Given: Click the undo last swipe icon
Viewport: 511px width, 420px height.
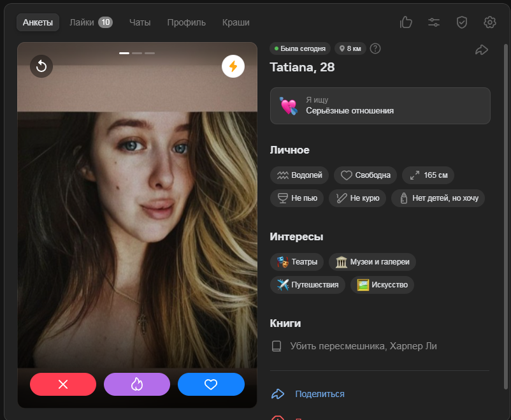Looking at the screenshot, I should pyautogui.click(x=41, y=66).
